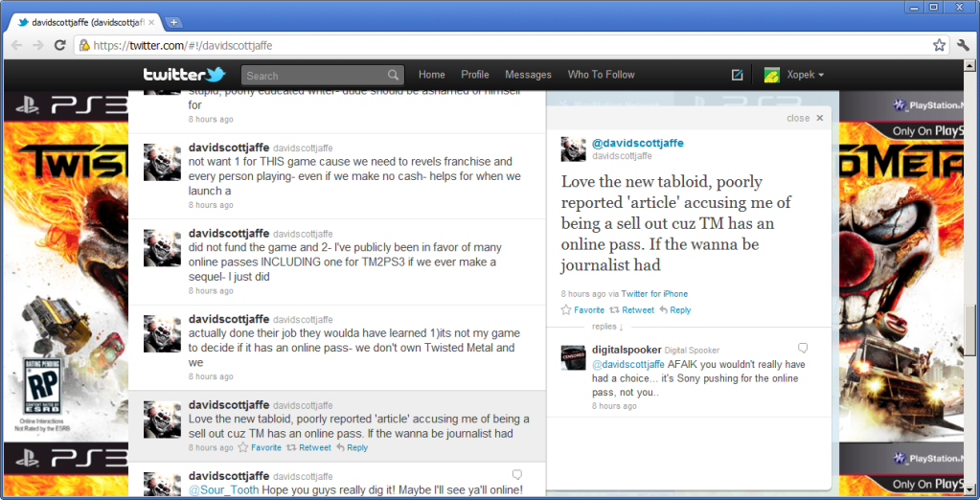This screenshot has height=500, width=980.
Task: Open davidscottjaffe name on 'did not fund' tweet
Action: (x=229, y=234)
